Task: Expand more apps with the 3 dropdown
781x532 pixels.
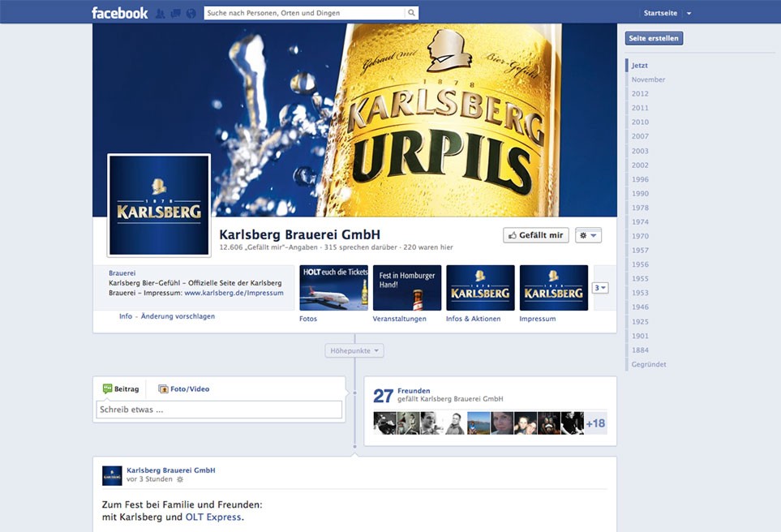Action: tap(600, 288)
